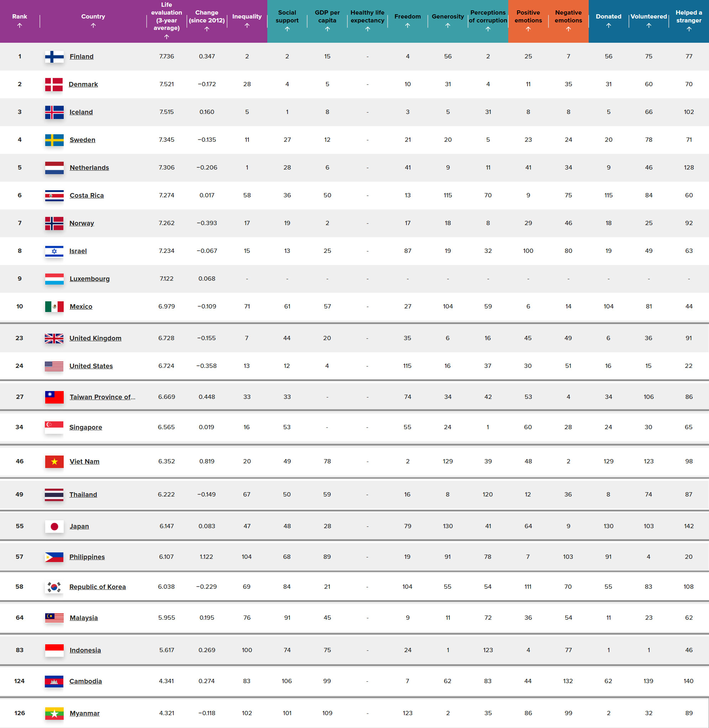Click the Denmark flag icon
Viewport: 709px width, 728px height.
point(54,84)
